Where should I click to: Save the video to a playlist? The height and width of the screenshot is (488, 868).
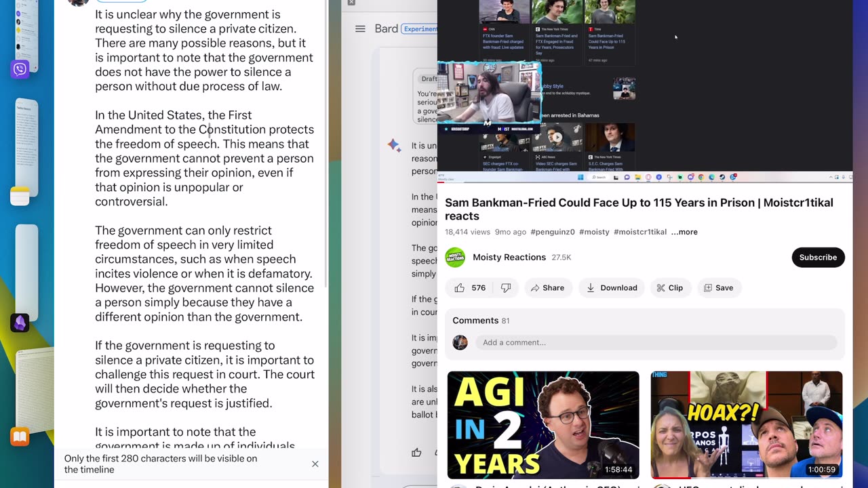click(x=718, y=288)
